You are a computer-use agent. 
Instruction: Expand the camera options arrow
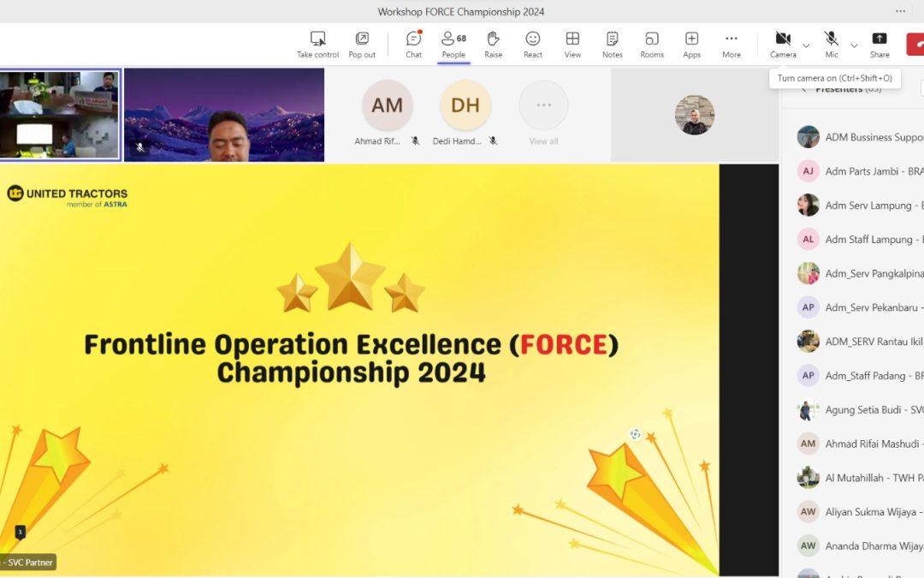[806, 45]
